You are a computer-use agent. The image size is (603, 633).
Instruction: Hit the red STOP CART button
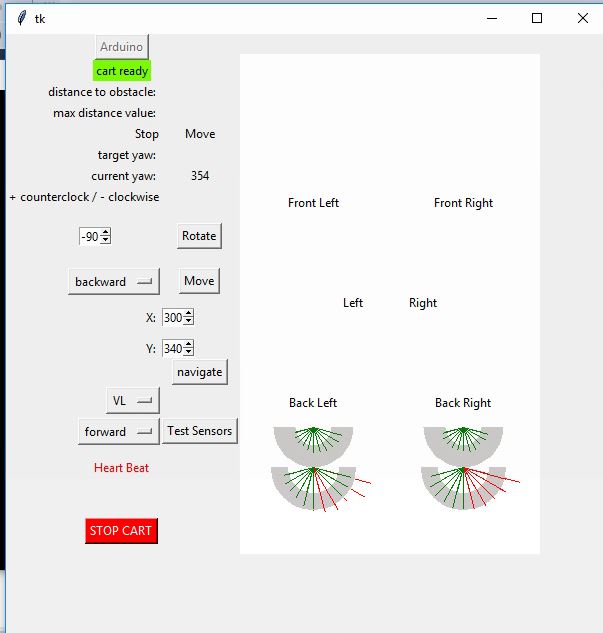[x=121, y=530]
